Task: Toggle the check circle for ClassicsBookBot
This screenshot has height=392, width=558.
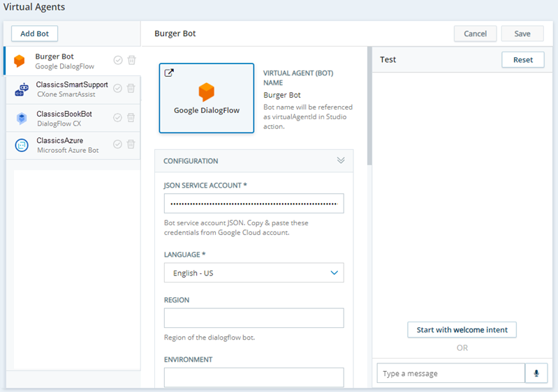Action: [x=117, y=117]
